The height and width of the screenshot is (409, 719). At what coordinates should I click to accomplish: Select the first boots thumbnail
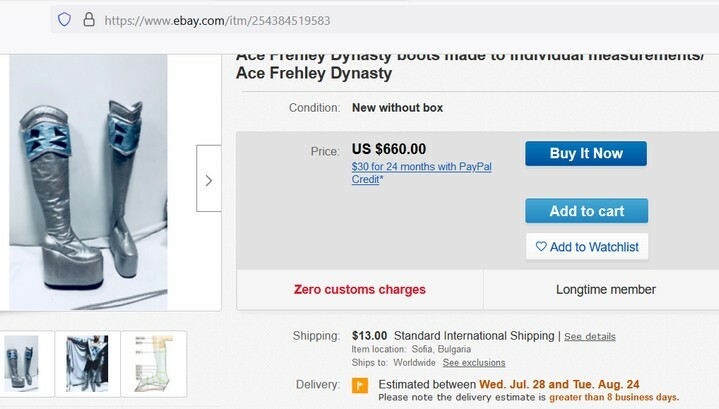(x=21, y=362)
